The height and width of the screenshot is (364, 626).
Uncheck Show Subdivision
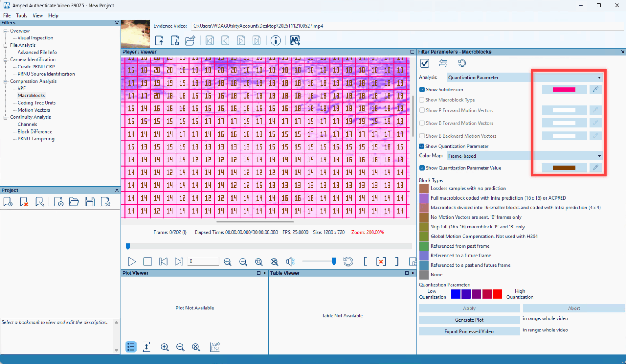click(422, 90)
